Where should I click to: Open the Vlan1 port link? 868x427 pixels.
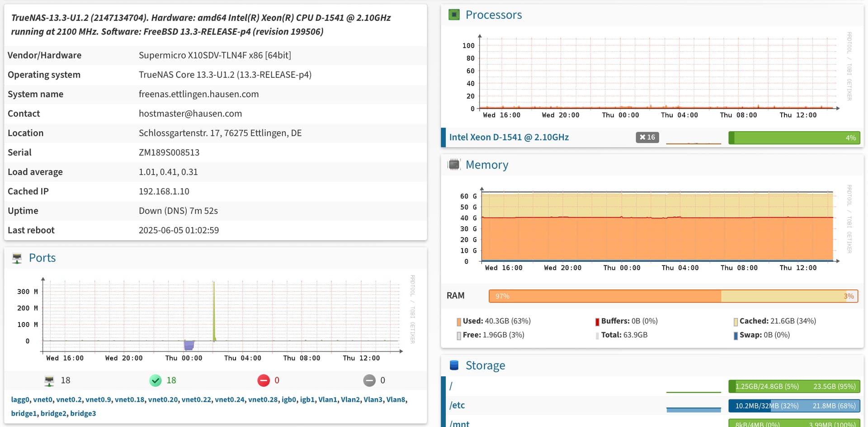coord(328,399)
